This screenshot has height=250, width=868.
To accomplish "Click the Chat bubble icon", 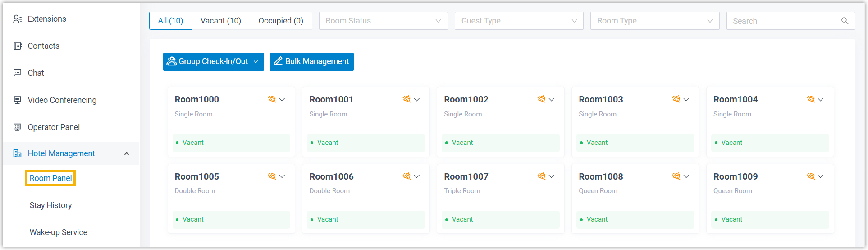I will 18,73.
